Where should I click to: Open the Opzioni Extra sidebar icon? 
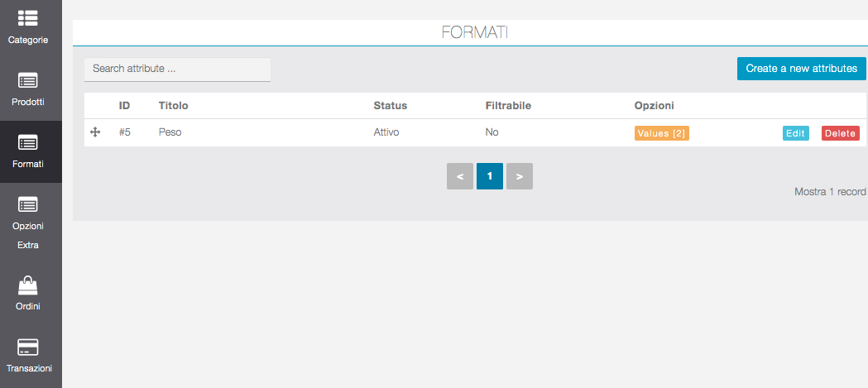click(28, 204)
